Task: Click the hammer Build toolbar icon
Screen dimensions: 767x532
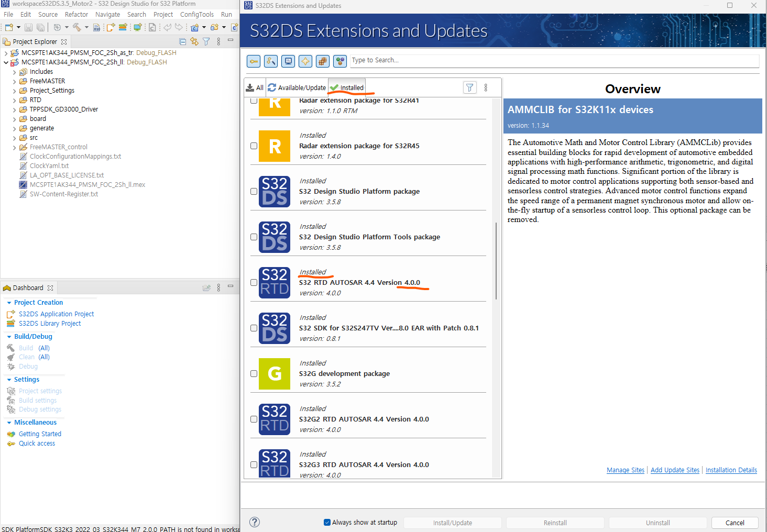Action: (x=77, y=27)
